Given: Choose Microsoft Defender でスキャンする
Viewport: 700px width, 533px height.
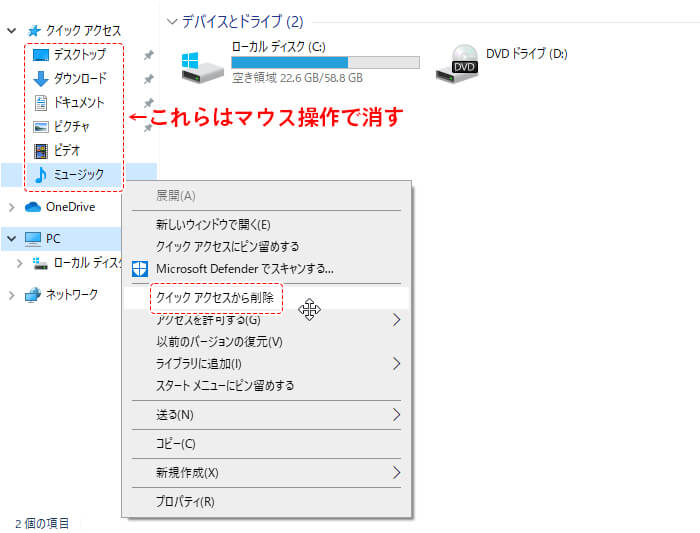Looking at the screenshot, I should 267,269.
